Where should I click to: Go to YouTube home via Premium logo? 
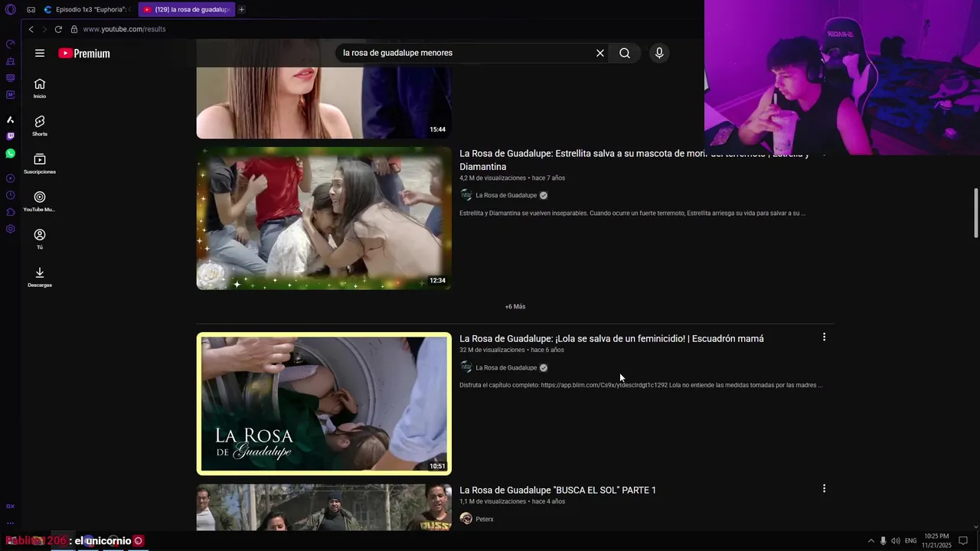point(84,53)
